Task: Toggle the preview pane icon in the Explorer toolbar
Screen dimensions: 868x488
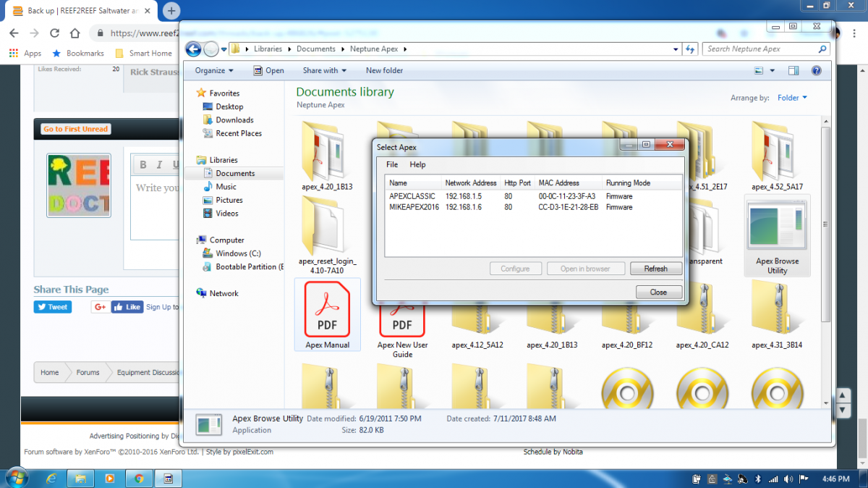Action: 793,71
